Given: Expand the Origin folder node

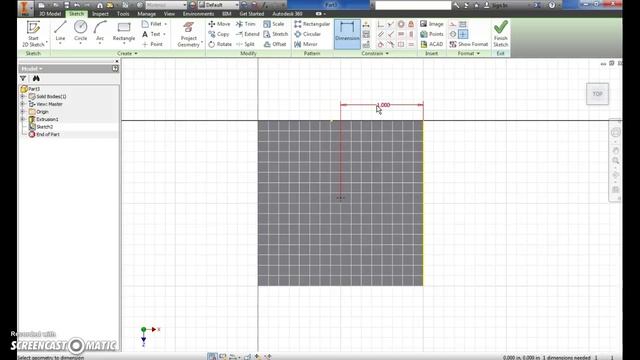Looking at the screenshot, I should coord(23,111).
